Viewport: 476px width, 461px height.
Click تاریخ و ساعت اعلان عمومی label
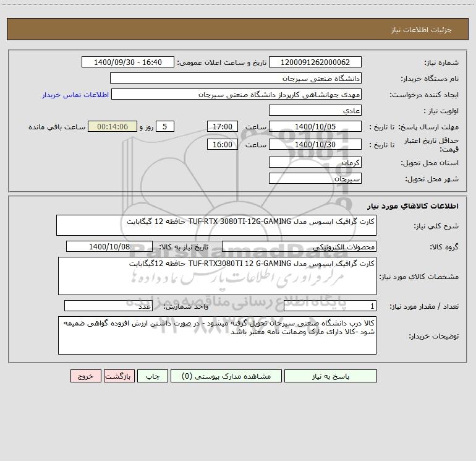pyautogui.click(x=222, y=63)
